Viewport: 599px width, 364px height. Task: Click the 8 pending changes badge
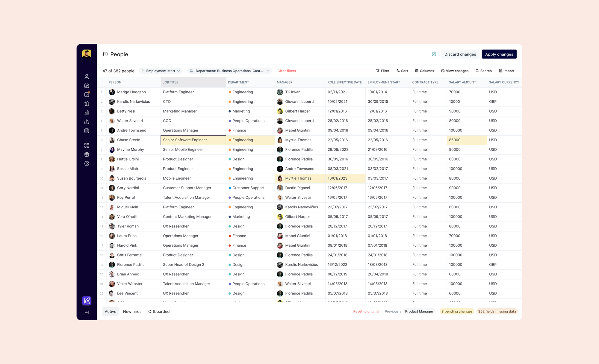click(456, 311)
